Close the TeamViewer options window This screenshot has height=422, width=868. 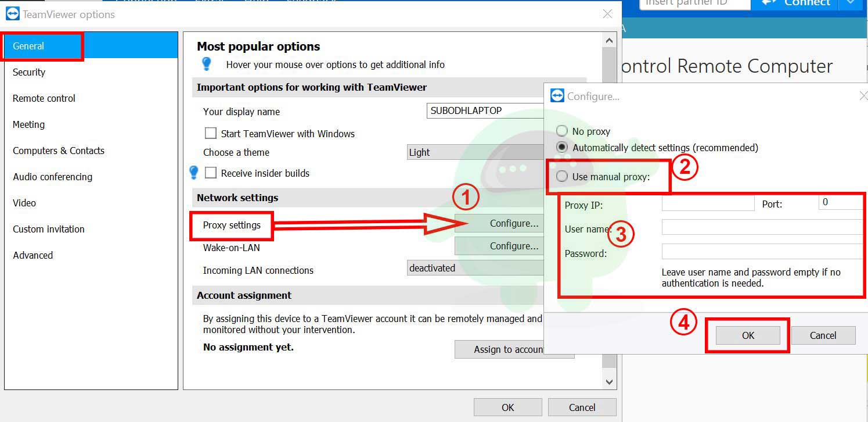tap(607, 14)
